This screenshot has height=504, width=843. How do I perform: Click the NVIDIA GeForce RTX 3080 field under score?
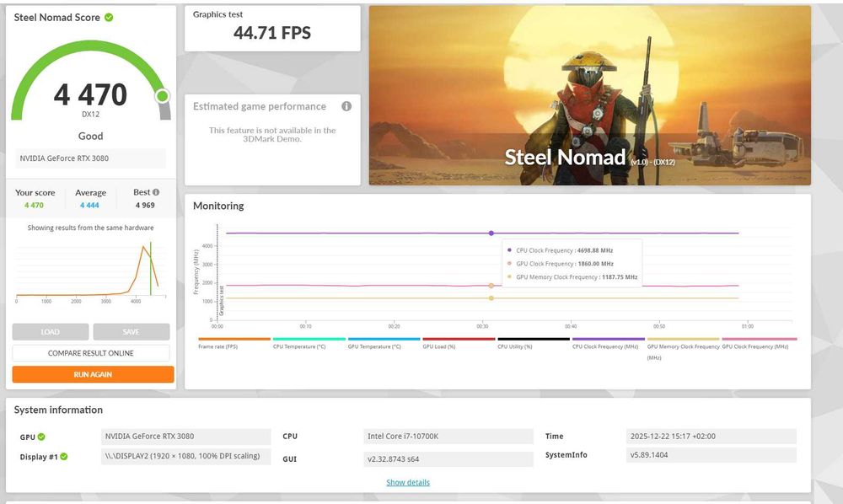tap(90, 158)
